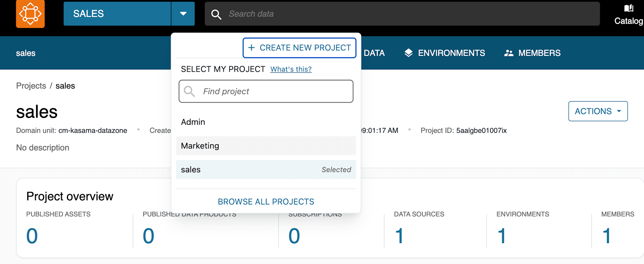Click the Published Data Products count 0
The width and height of the screenshot is (644, 264).
(148, 236)
